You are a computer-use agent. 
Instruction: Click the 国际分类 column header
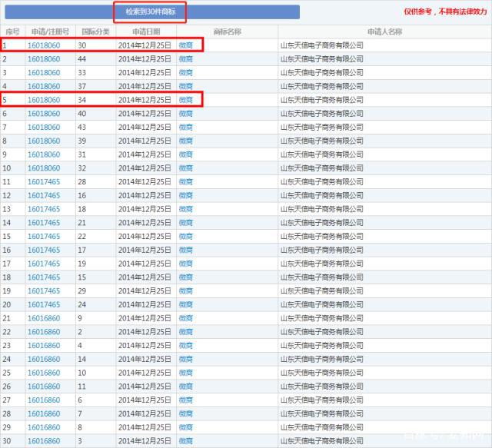(x=95, y=32)
